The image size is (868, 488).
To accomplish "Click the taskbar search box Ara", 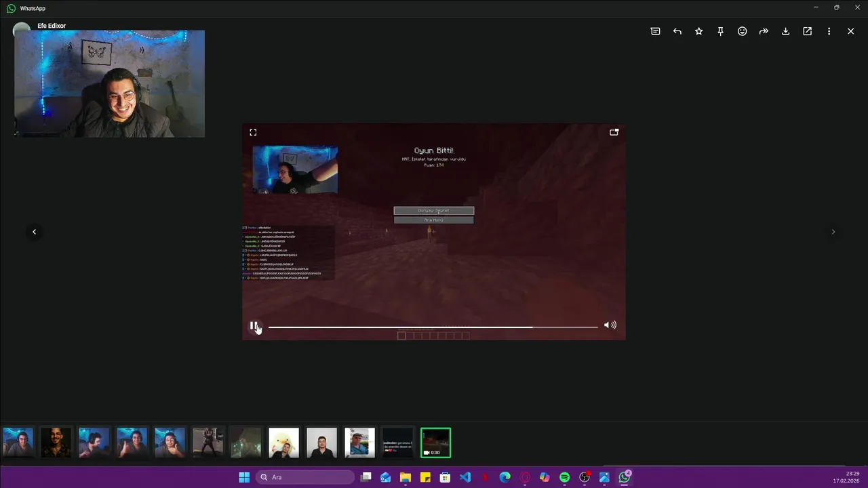I will pos(305,477).
